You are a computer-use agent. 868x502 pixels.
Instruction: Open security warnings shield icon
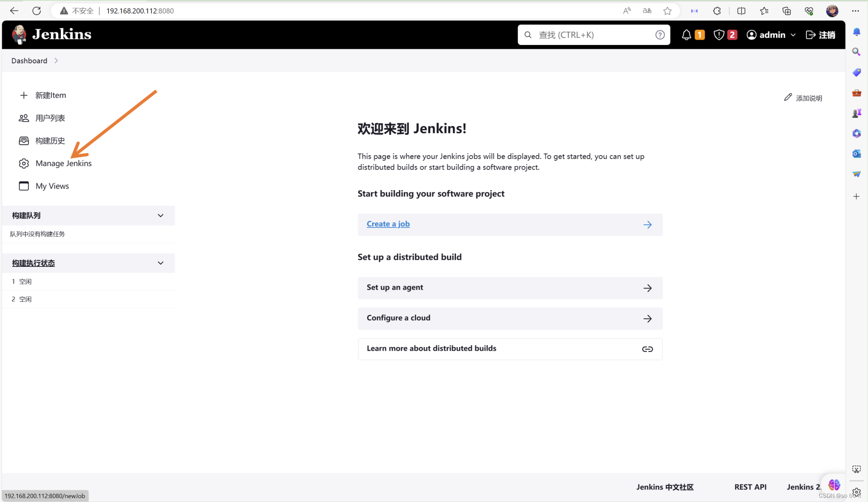[719, 35]
